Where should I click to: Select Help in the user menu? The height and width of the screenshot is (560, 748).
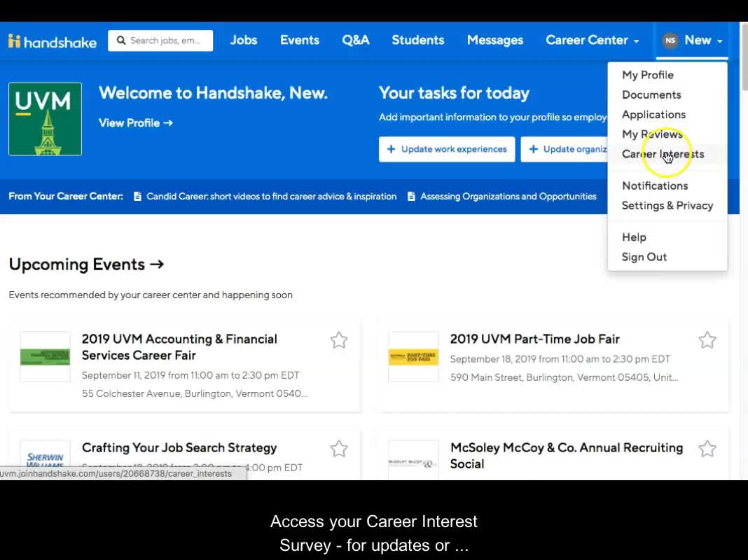tap(634, 237)
